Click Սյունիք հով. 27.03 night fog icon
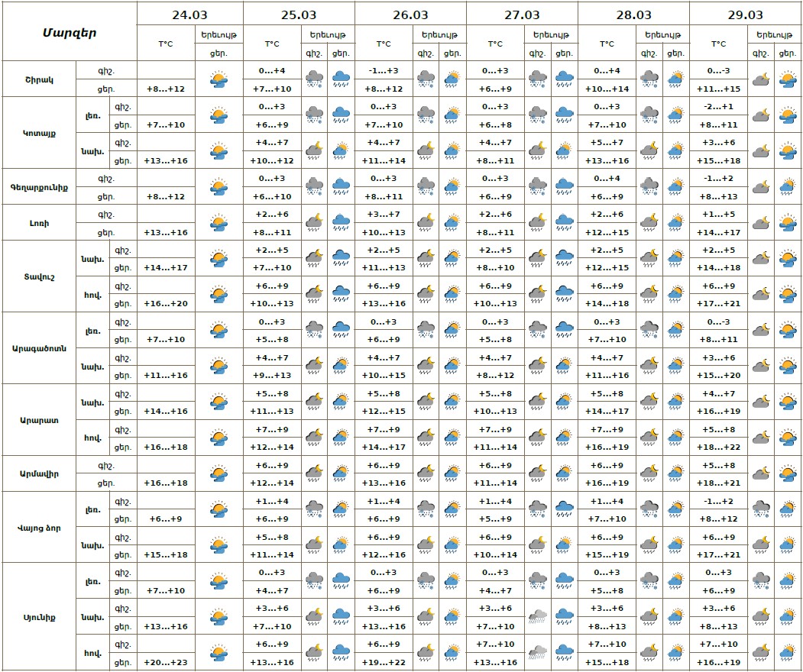The width and height of the screenshot is (803, 672). pyautogui.click(x=538, y=653)
